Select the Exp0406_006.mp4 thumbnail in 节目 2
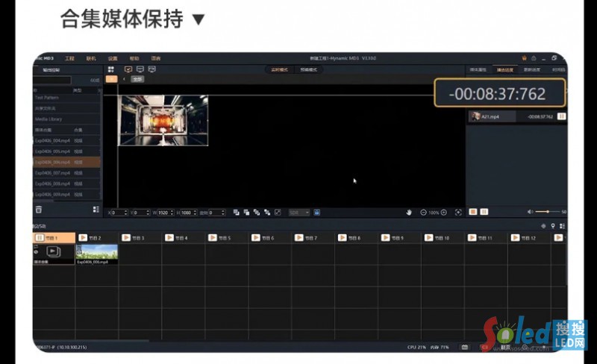Screen dimensions: 597x364 pos(96,254)
